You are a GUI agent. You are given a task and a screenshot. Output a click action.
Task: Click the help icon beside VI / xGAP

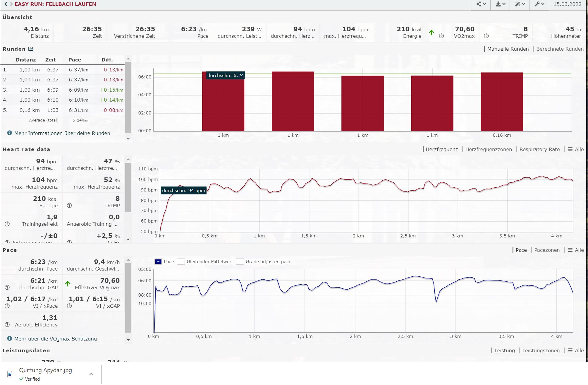[69, 306]
